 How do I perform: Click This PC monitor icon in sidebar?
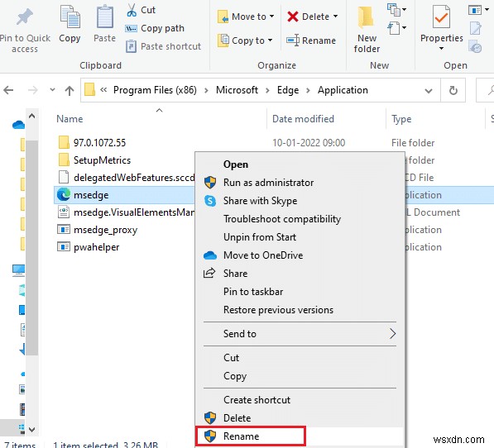(x=18, y=270)
